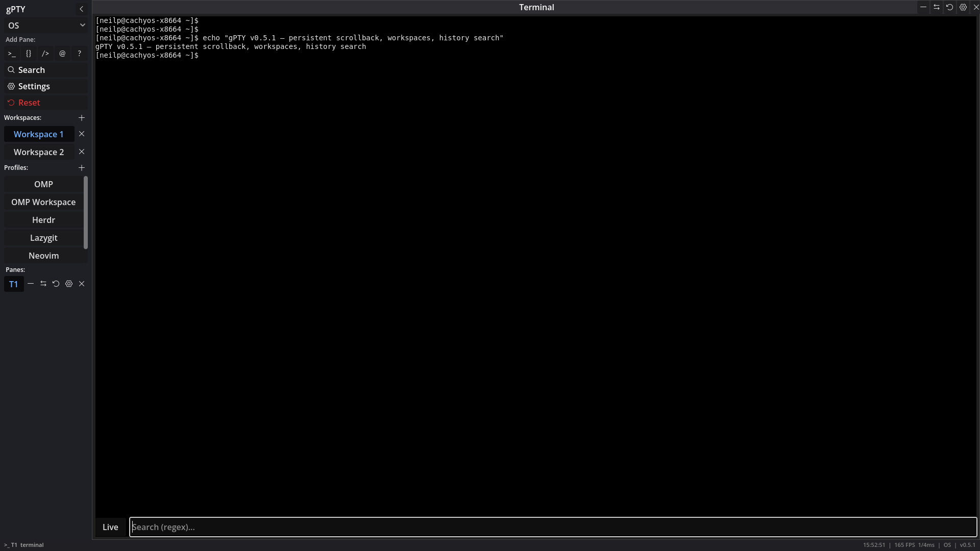Add a pane using the {} braces icon
The image size is (980, 551).
(29, 54)
